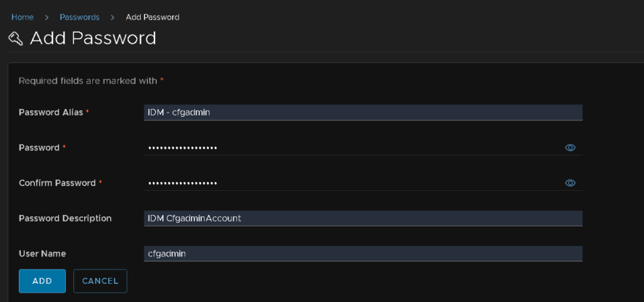
Task: Click the Confirm Password label
Action: [x=57, y=183]
